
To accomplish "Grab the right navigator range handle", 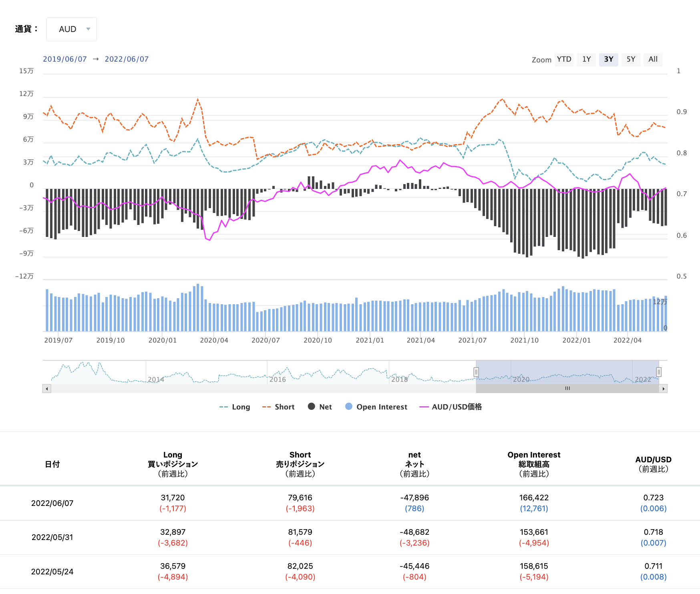I will tap(659, 372).
